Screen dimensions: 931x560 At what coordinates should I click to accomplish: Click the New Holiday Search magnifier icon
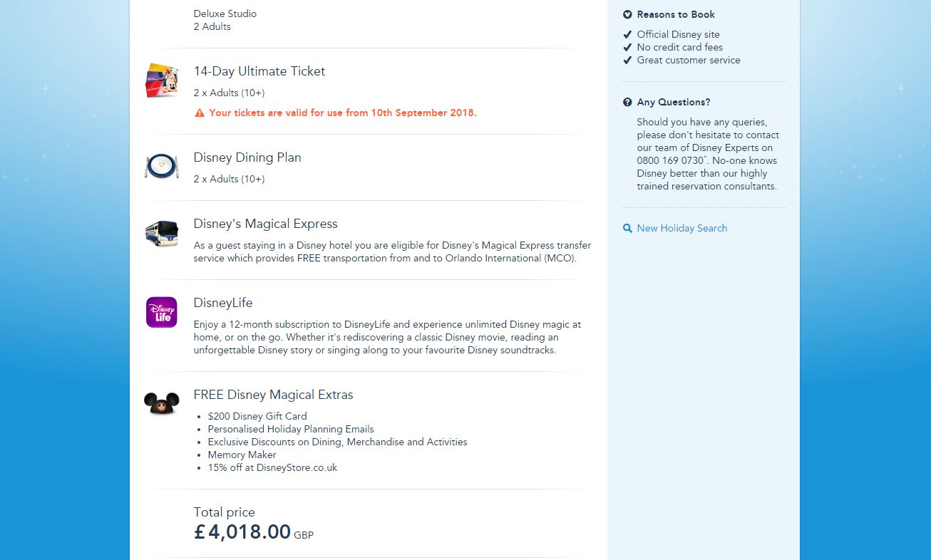point(627,229)
